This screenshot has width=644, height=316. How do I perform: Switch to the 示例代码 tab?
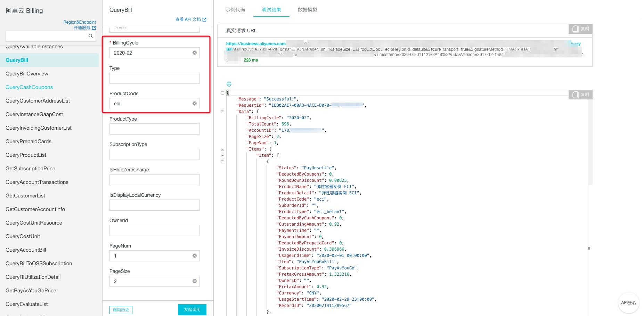coord(235,10)
